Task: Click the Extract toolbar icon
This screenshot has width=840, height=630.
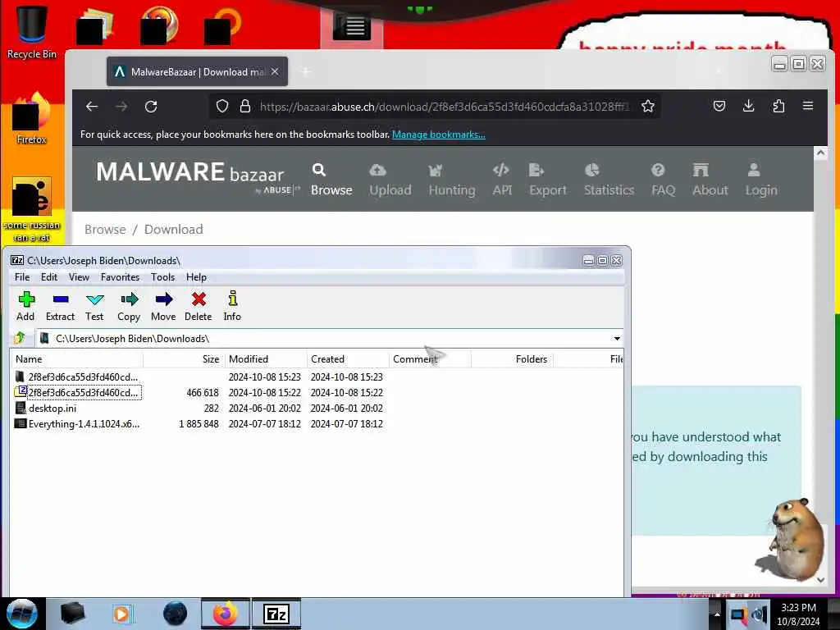Action: (60, 306)
